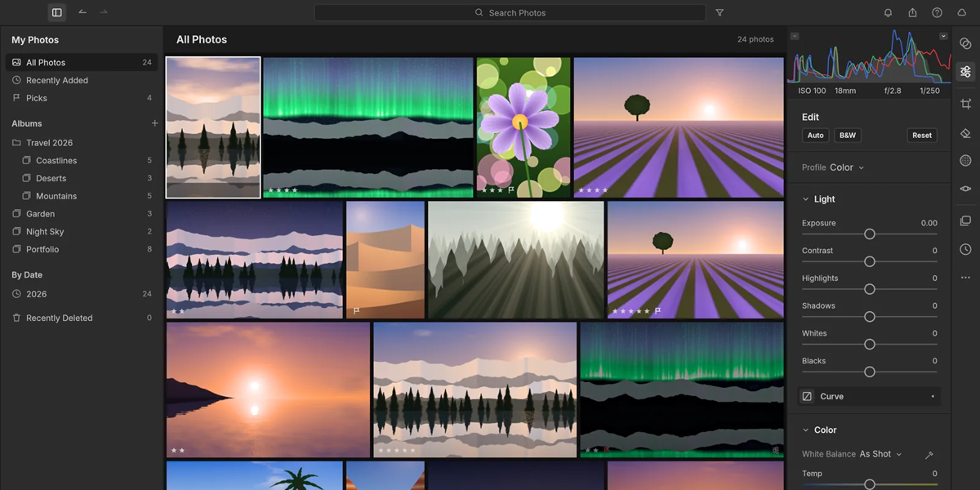Select the Masking circle tool
980x490 pixels.
coord(965,161)
